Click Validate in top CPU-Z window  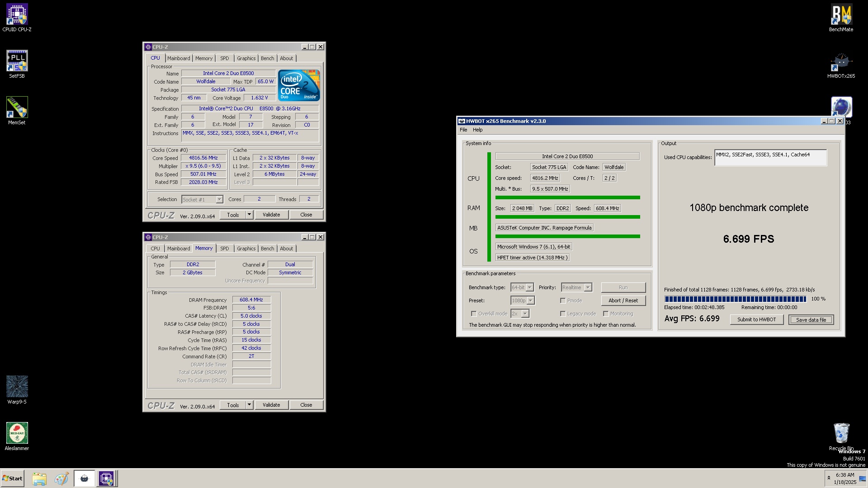pyautogui.click(x=271, y=215)
